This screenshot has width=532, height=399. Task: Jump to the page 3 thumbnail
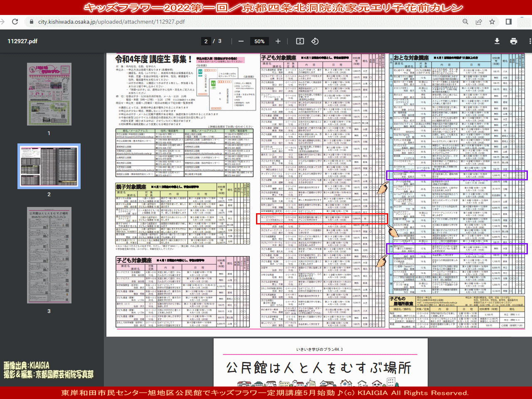[x=49, y=255]
